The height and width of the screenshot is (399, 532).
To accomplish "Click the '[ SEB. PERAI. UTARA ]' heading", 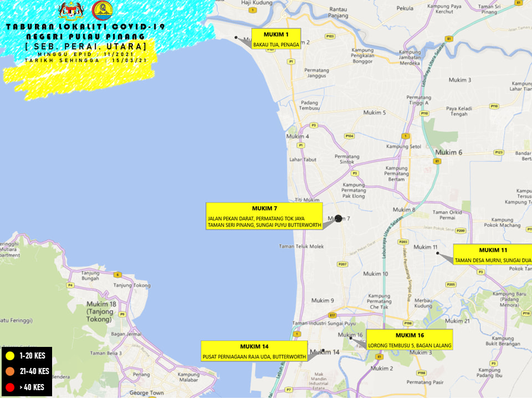I will pos(85,46).
